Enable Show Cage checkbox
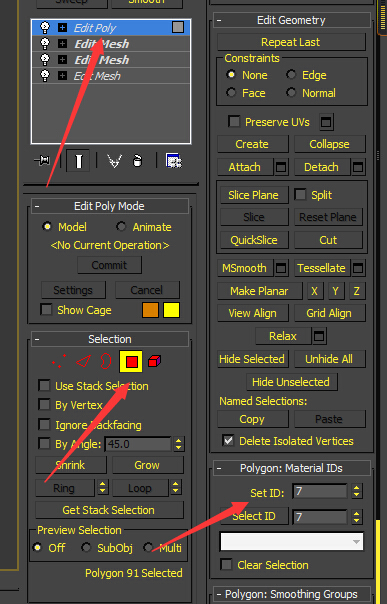The width and height of the screenshot is (387, 604). pyautogui.click(x=46, y=309)
